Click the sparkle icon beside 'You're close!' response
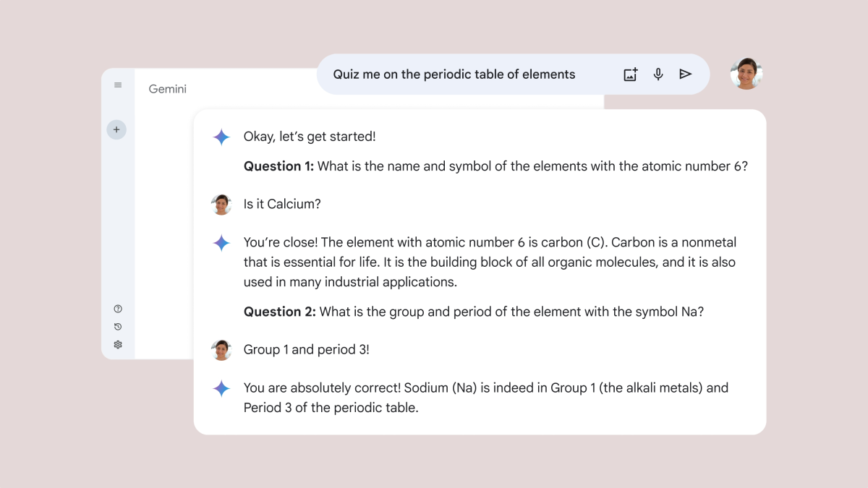 click(x=221, y=243)
